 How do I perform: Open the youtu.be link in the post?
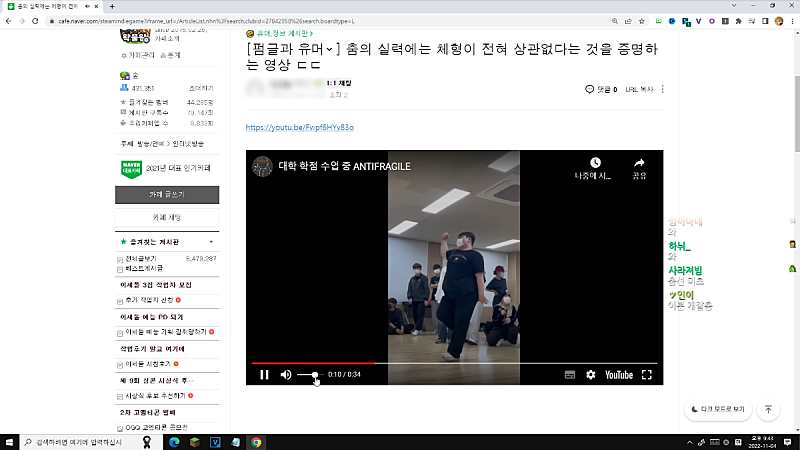point(299,127)
